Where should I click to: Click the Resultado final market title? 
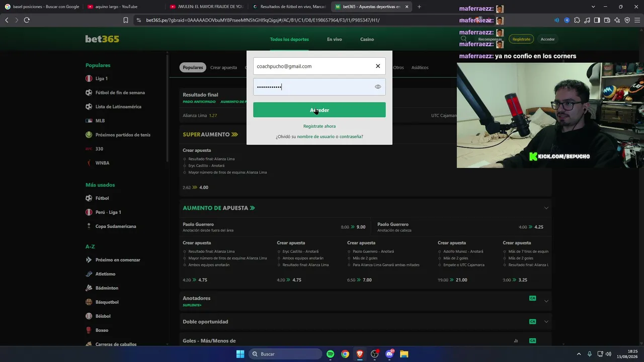click(x=200, y=95)
